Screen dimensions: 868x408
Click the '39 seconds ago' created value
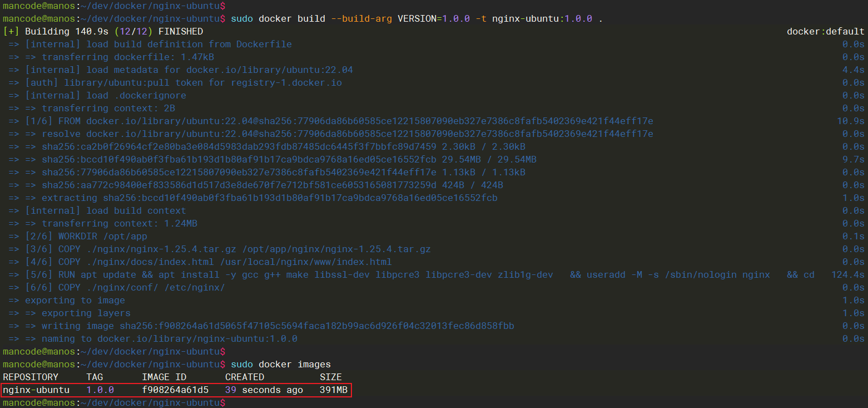[x=264, y=390]
